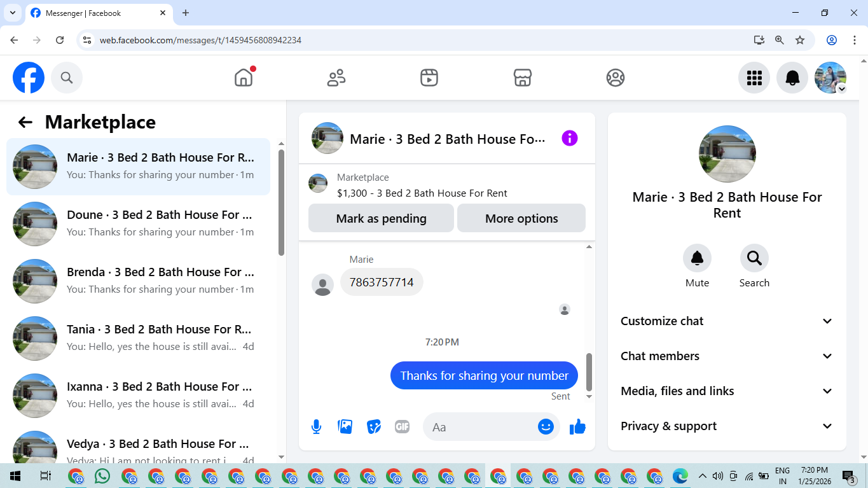Open Tania's conversation in the list
Viewport: 868px width, 488px height.
coord(138,338)
